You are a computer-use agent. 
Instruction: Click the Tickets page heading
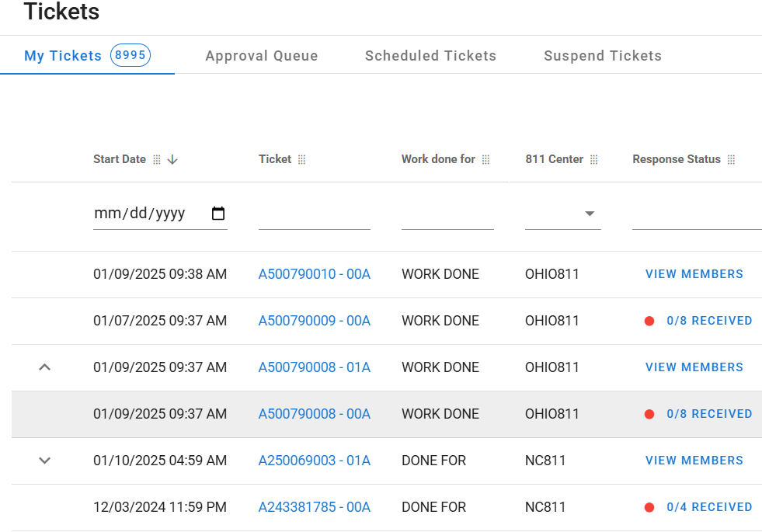pos(61,11)
